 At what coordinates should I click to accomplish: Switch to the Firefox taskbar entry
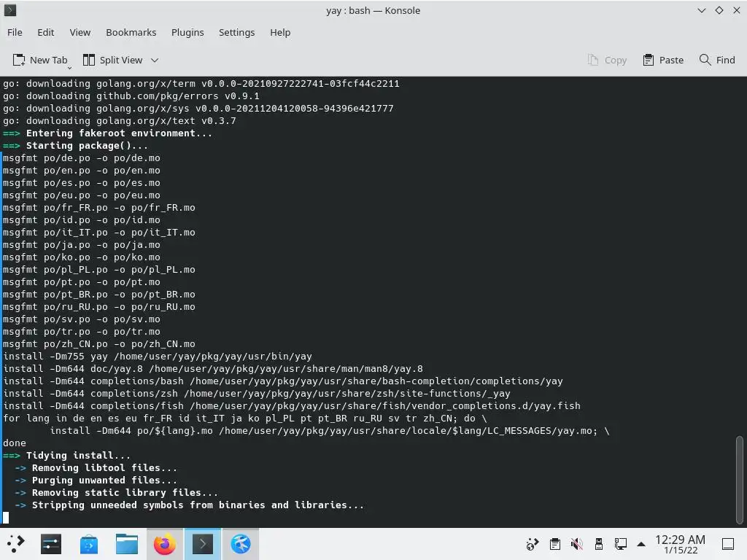pyautogui.click(x=165, y=544)
